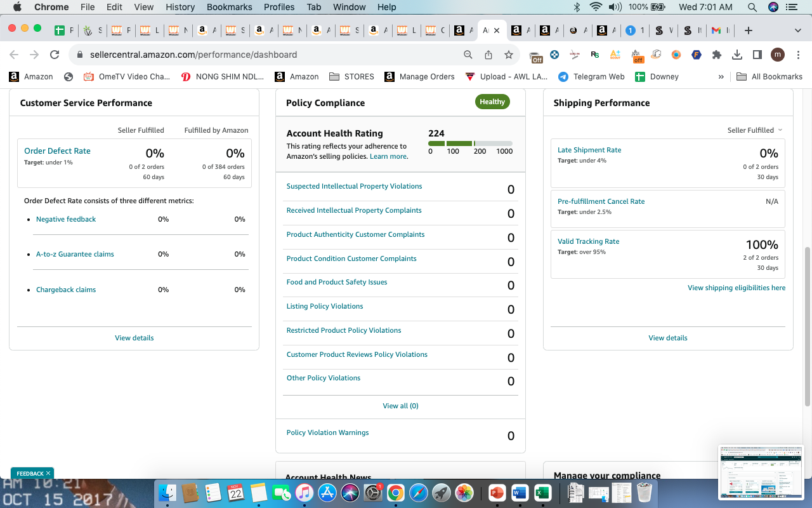Open the History menu
This screenshot has width=812, height=508.
point(180,7)
